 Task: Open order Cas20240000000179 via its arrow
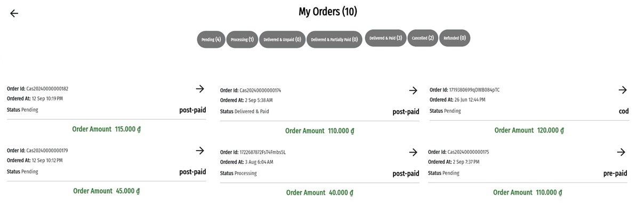[x=200, y=151]
